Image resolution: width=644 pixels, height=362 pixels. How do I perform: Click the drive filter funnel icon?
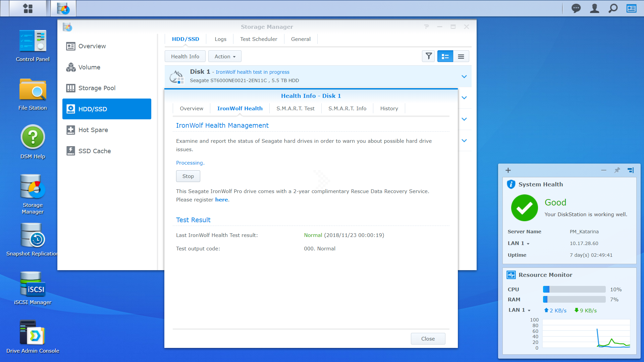(x=428, y=56)
